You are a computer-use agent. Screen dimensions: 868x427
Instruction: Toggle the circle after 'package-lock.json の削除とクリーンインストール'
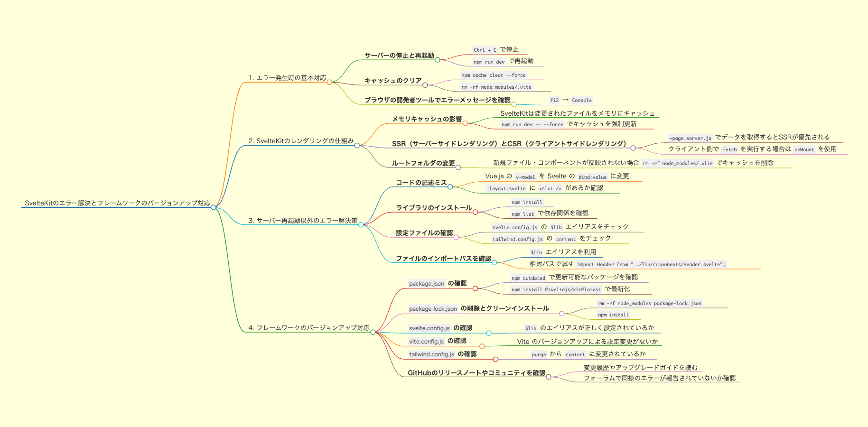coord(562,314)
